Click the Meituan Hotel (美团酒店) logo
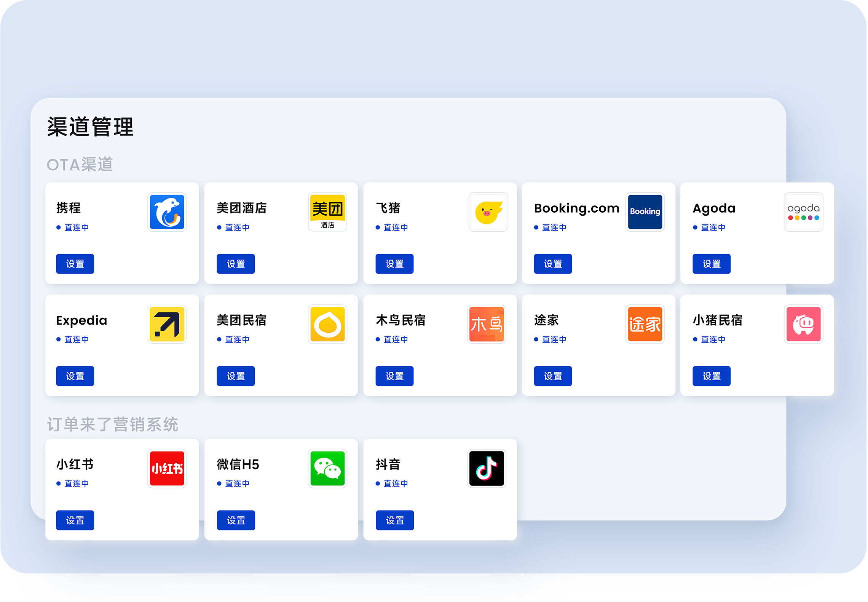This screenshot has height=602, width=868. point(327,212)
